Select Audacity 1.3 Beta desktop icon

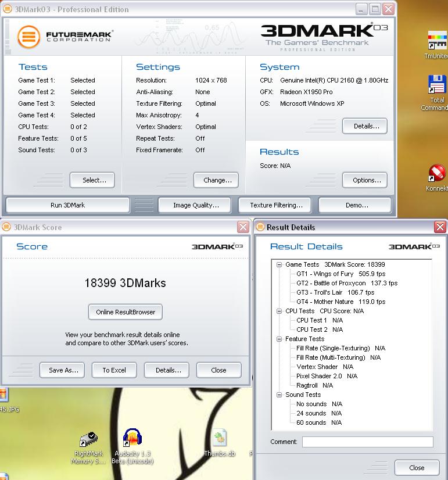(x=132, y=446)
